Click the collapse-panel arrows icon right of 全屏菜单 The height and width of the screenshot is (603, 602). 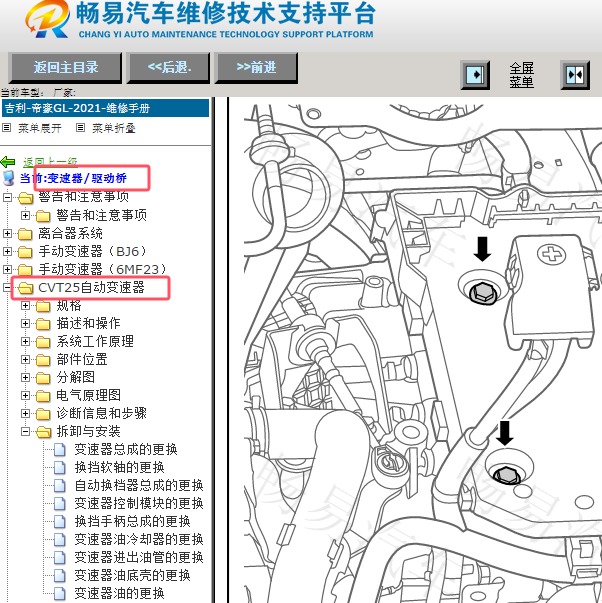click(x=575, y=75)
